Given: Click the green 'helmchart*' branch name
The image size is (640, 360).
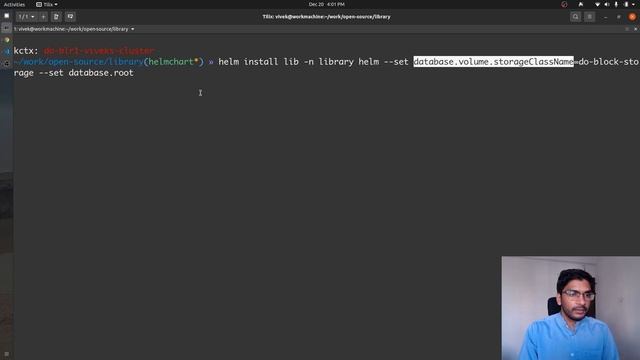Looking at the screenshot, I should pos(173,62).
